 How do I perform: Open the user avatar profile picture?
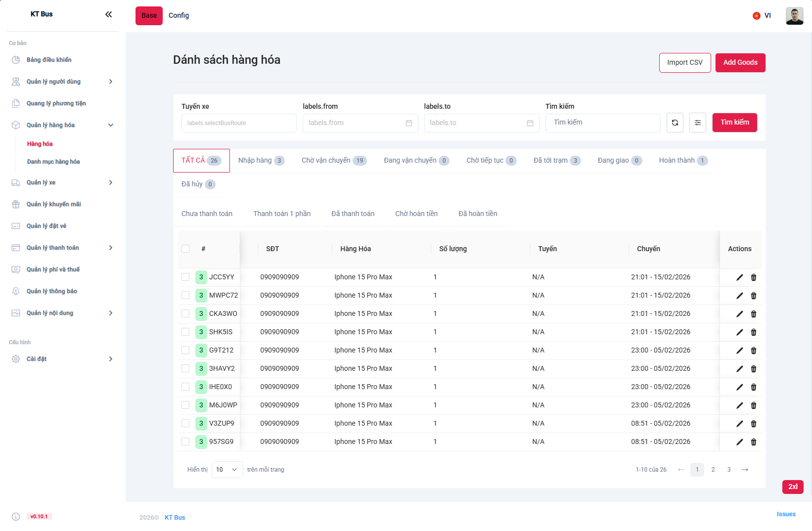coord(794,16)
